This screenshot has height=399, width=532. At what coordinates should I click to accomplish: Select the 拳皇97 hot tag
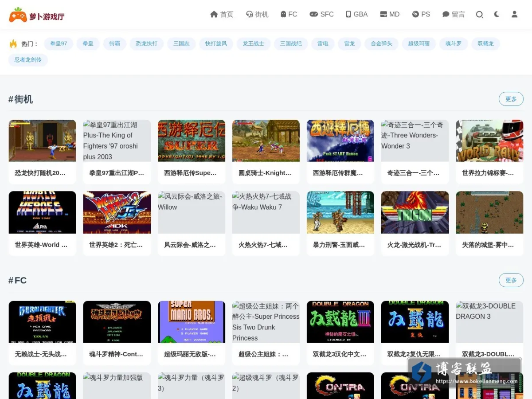pos(59,43)
